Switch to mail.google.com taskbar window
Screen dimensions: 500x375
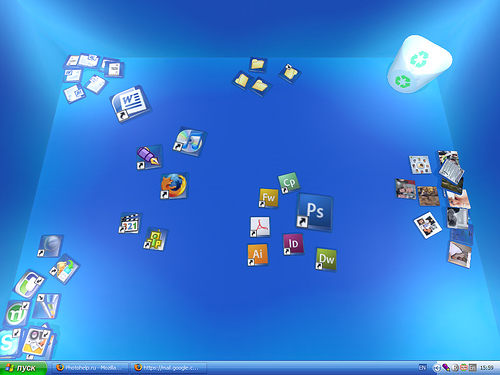168,368
